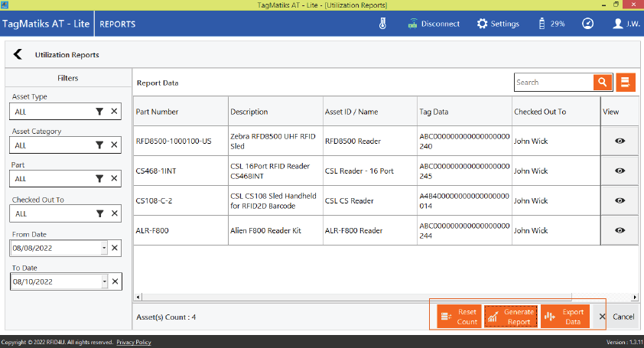Screen dimensions: 644x348
Task: Toggle eye icon for CSL Reader - 16 Port
Action: [620, 171]
